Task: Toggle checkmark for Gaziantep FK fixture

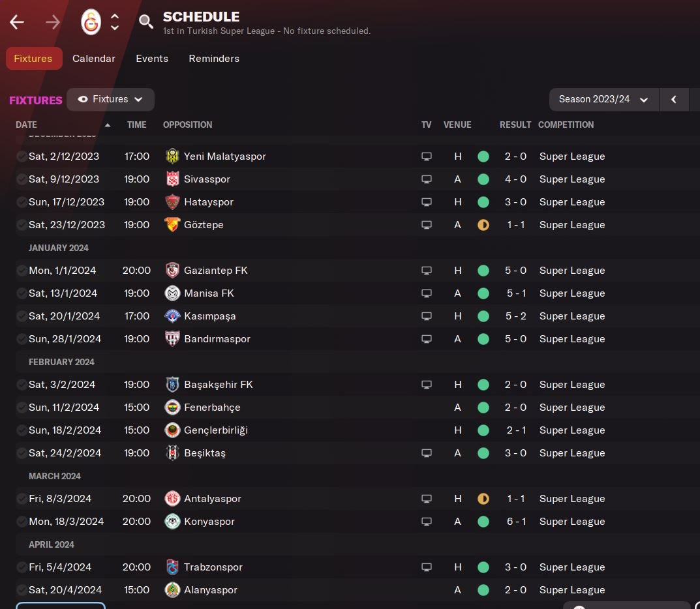Action: point(22,271)
